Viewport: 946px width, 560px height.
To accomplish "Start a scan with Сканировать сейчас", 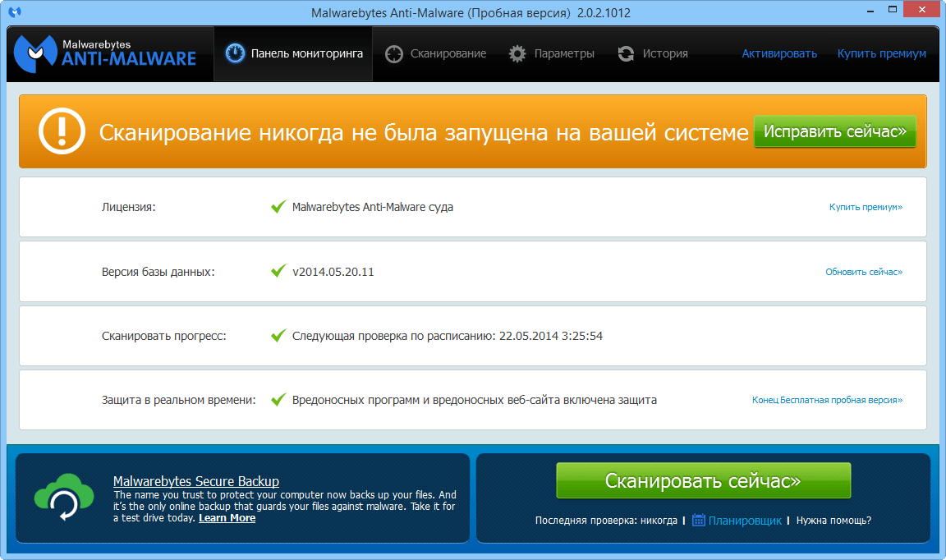I will click(703, 480).
